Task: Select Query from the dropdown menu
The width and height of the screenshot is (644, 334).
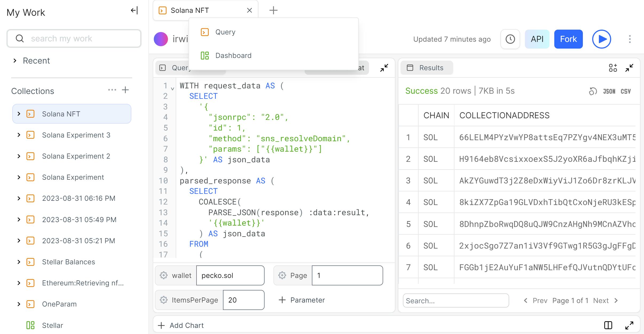Action: point(273,32)
